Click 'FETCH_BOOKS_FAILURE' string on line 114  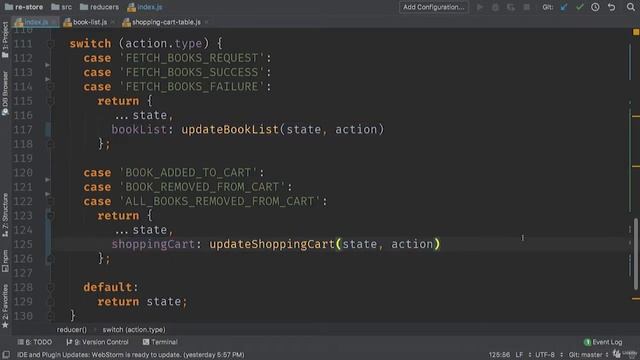[192, 87]
